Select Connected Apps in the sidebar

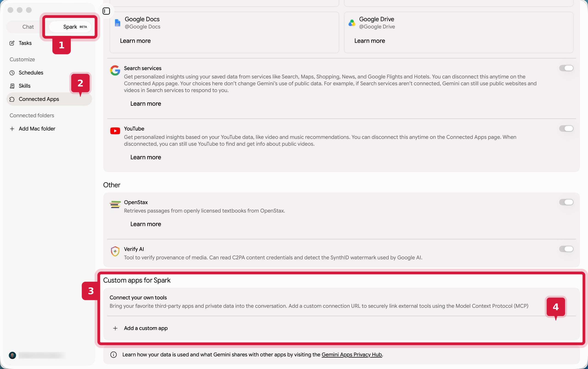pos(49,99)
